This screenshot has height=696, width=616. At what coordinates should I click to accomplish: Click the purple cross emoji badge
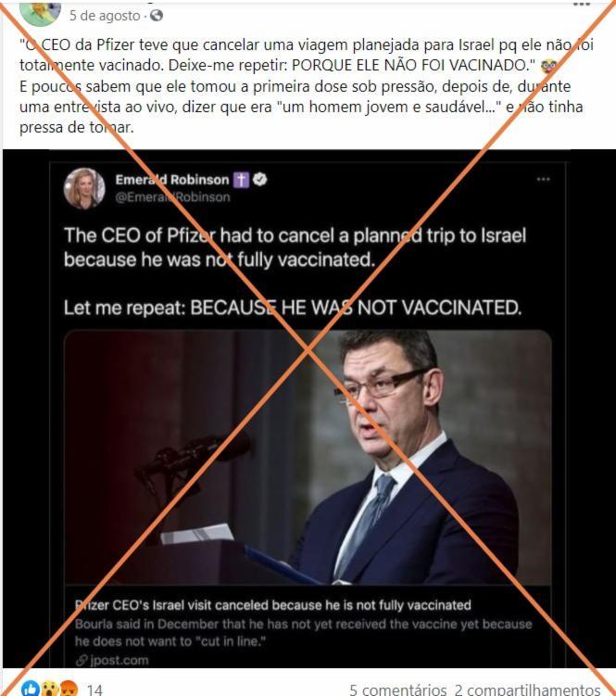[x=241, y=179]
